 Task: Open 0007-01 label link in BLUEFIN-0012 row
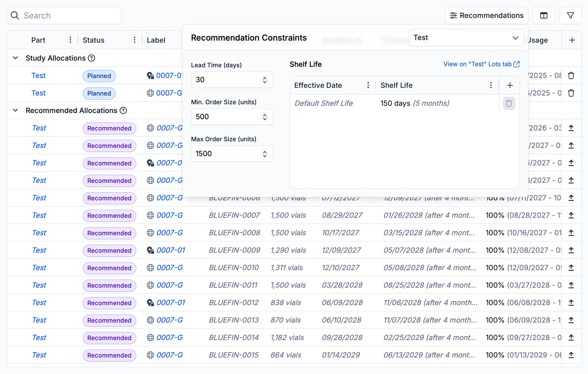(x=171, y=303)
